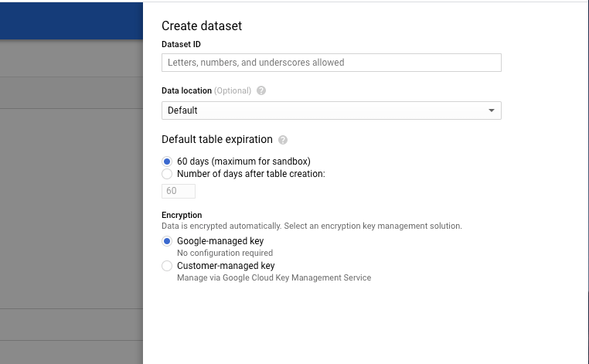Open the Data location dropdown

click(332, 111)
